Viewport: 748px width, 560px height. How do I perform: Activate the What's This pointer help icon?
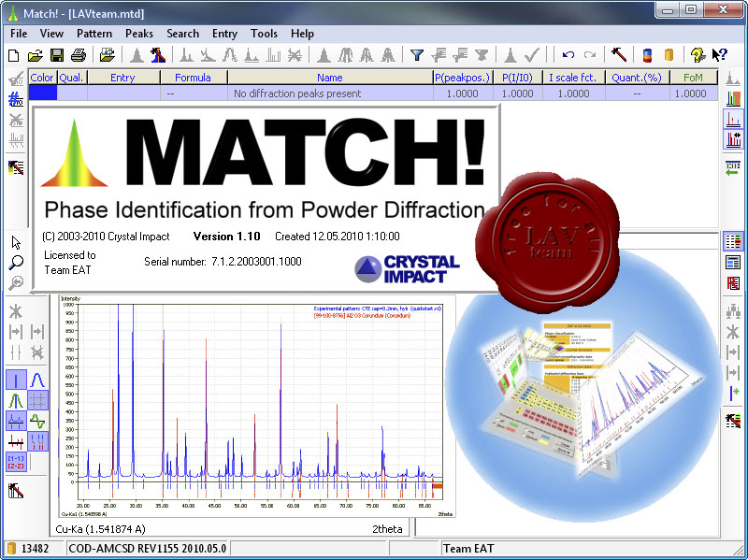tap(719, 55)
